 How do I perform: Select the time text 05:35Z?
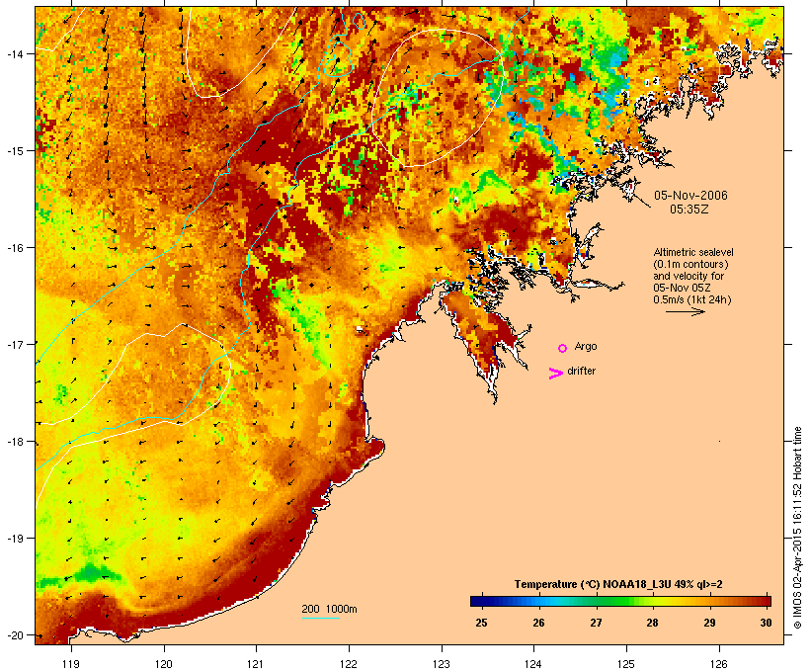[x=689, y=210]
